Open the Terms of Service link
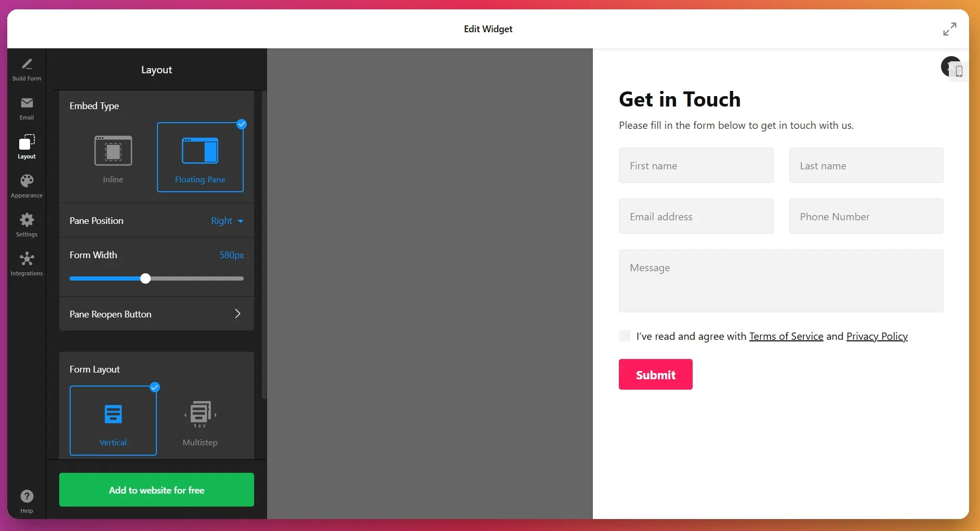The height and width of the screenshot is (531, 980). [x=786, y=336]
